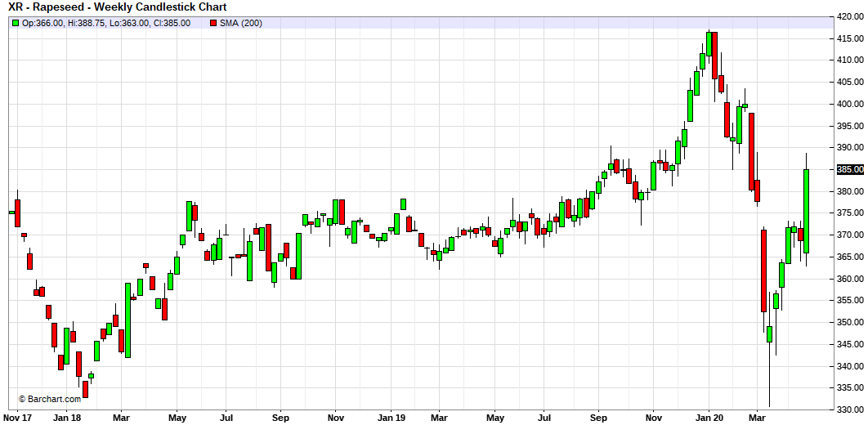Click the red SMA (200) legend square

coord(213,23)
